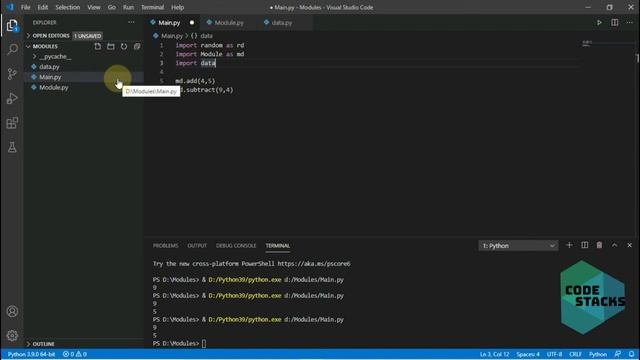
Task: Close the terminal panel
Action: tap(629, 245)
